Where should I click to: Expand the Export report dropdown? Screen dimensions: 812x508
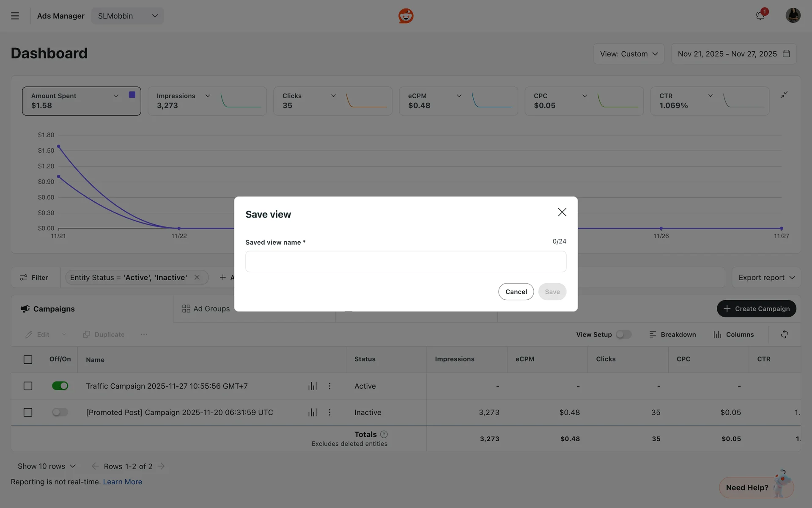point(766,278)
